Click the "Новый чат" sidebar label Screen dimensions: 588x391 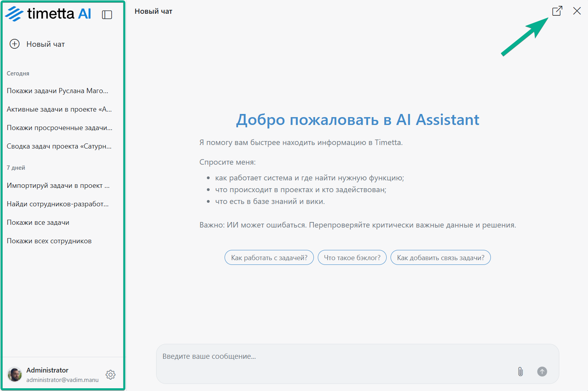(x=46, y=44)
